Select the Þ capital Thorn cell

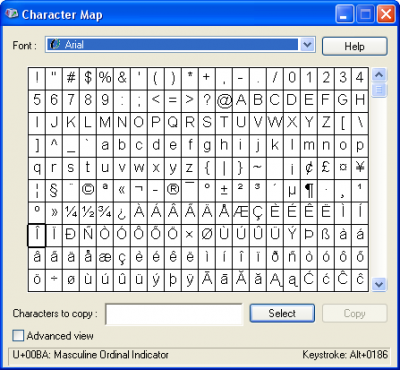pos(309,235)
